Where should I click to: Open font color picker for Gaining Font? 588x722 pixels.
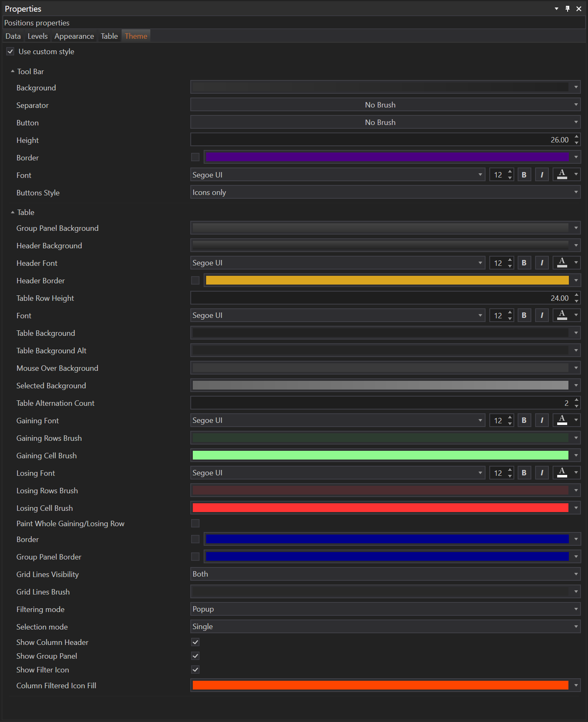pyautogui.click(x=576, y=420)
